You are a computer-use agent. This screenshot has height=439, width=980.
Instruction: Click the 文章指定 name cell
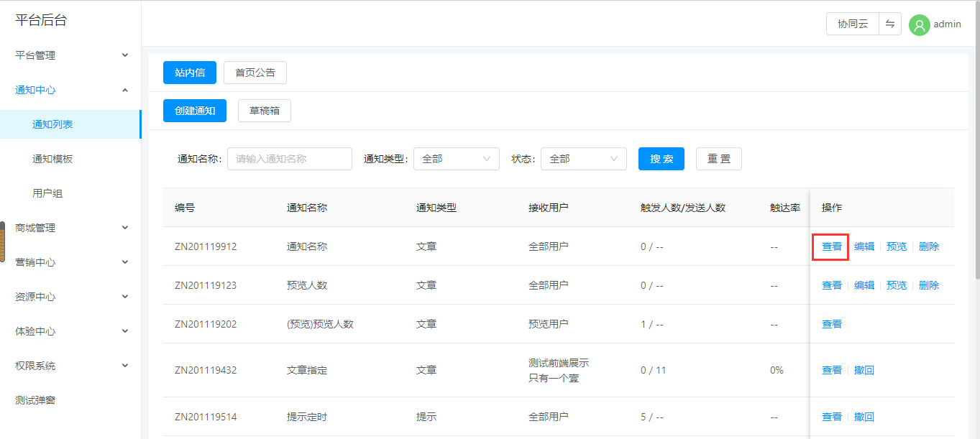pos(307,370)
